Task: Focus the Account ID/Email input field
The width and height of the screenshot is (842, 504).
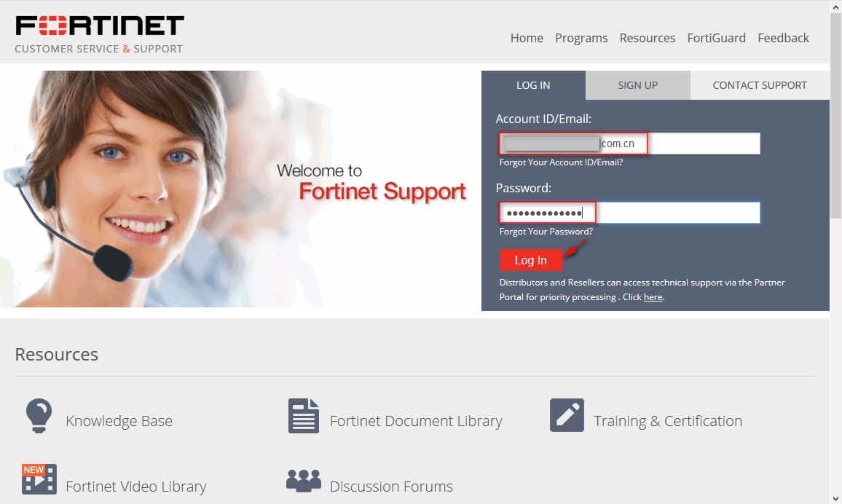Action: coord(629,143)
